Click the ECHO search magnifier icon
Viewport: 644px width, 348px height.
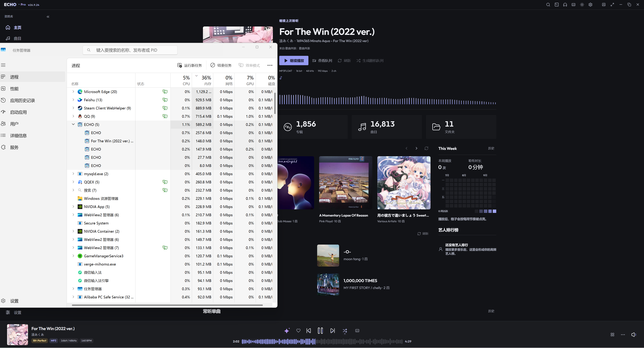click(548, 5)
